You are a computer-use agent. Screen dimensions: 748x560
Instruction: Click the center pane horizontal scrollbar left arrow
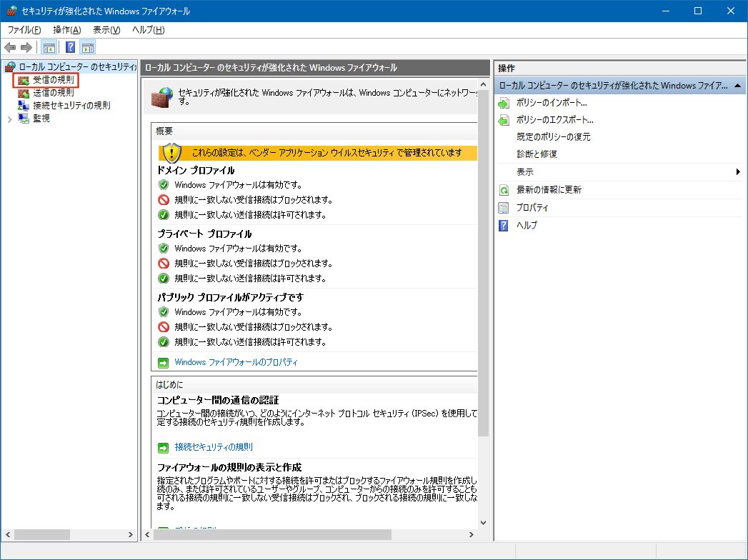tap(147, 535)
